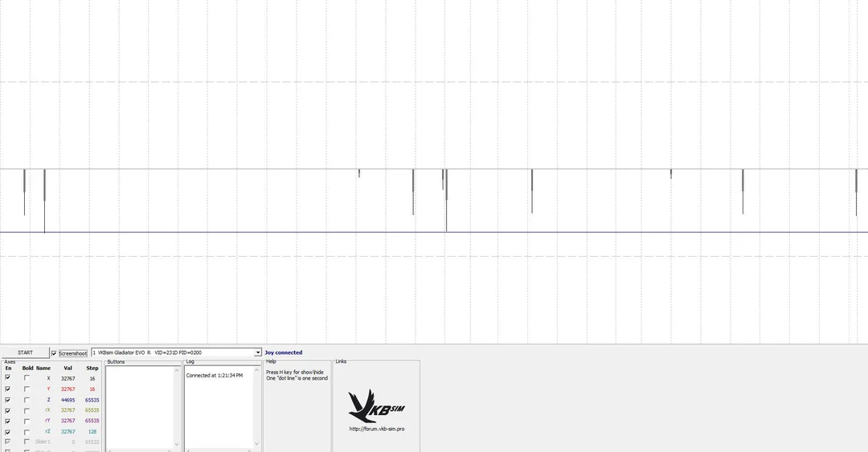Image resolution: width=868 pixels, height=452 pixels.
Task: Click the Log panel scroll-down arrow
Action: point(257,444)
